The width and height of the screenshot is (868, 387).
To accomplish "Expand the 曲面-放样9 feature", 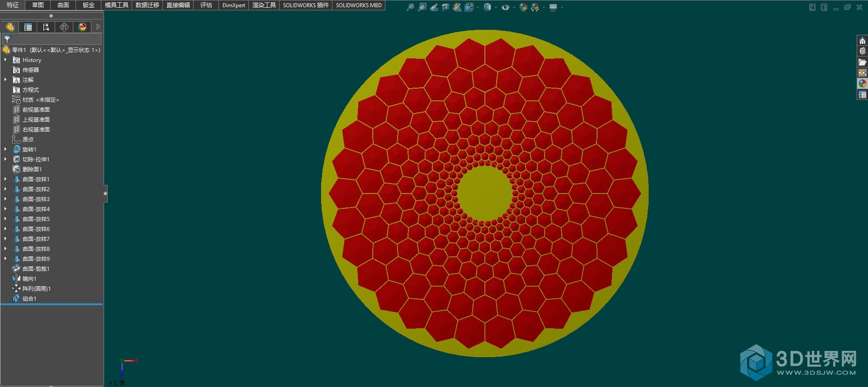I will click(5, 259).
